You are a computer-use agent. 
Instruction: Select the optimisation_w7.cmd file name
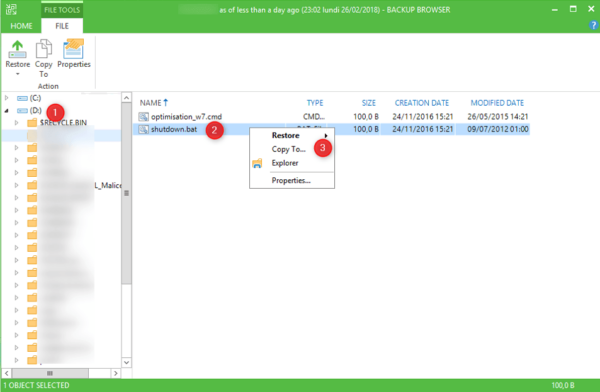click(186, 116)
